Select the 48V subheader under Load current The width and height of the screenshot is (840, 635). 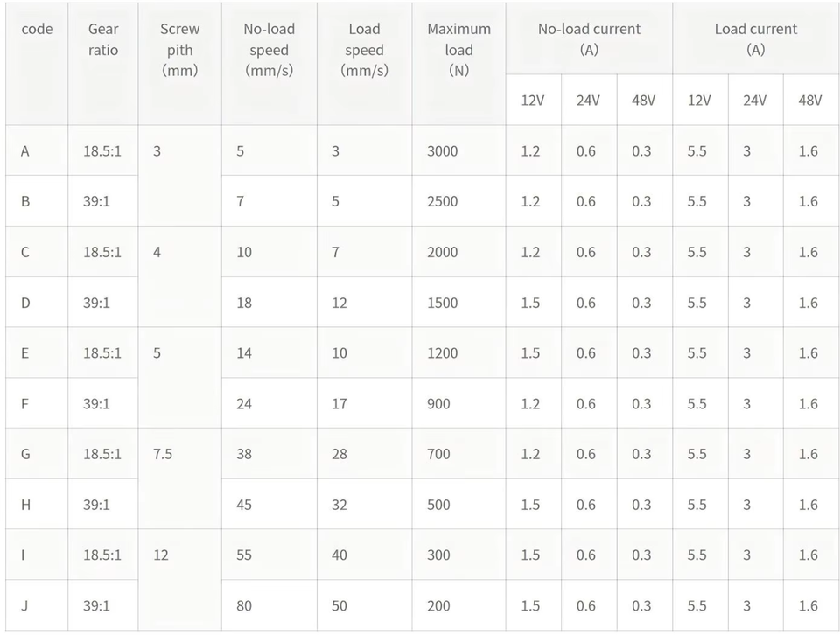pyautogui.click(x=809, y=100)
